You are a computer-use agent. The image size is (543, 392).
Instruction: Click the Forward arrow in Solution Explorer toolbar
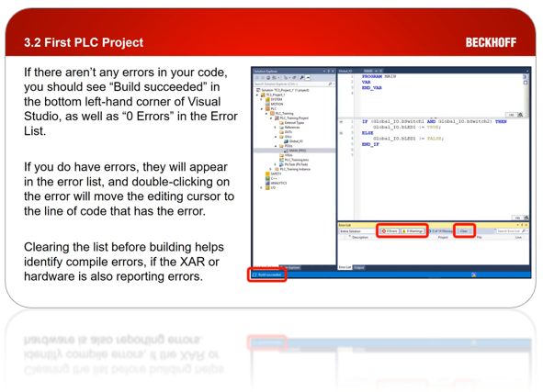click(263, 77)
